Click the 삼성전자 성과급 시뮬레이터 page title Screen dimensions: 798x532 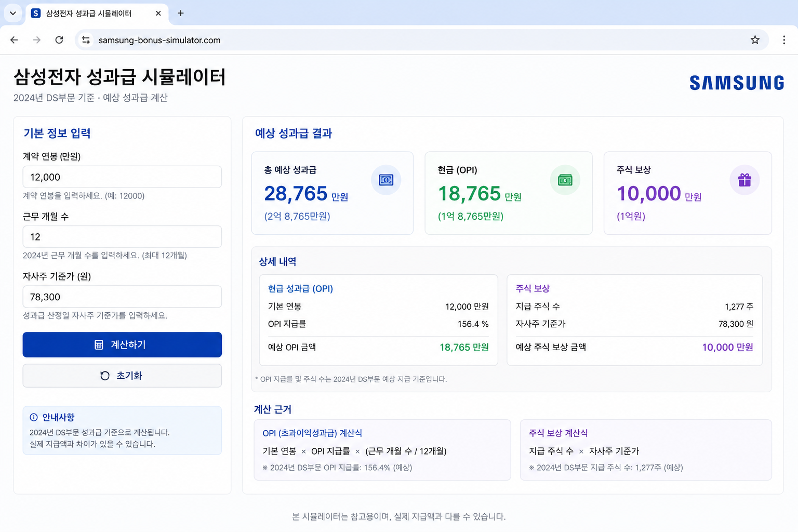click(x=119, y=77)
